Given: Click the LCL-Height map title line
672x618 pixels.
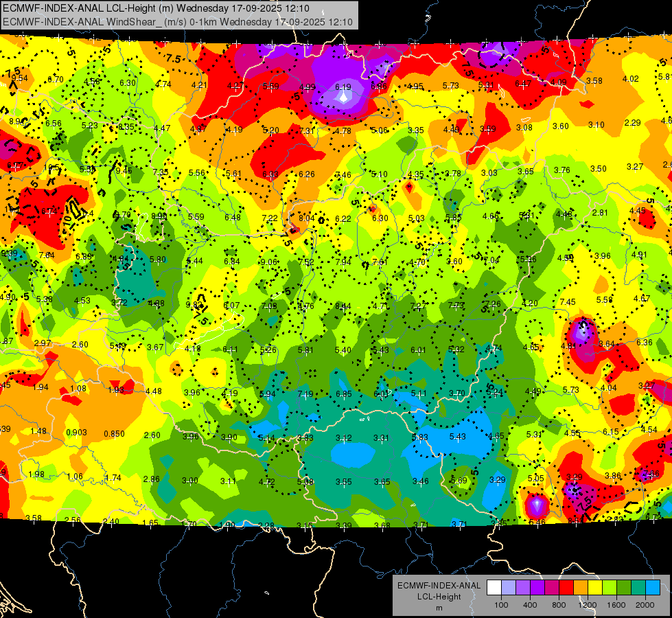Looking at the screenshot, I should 156,8.
